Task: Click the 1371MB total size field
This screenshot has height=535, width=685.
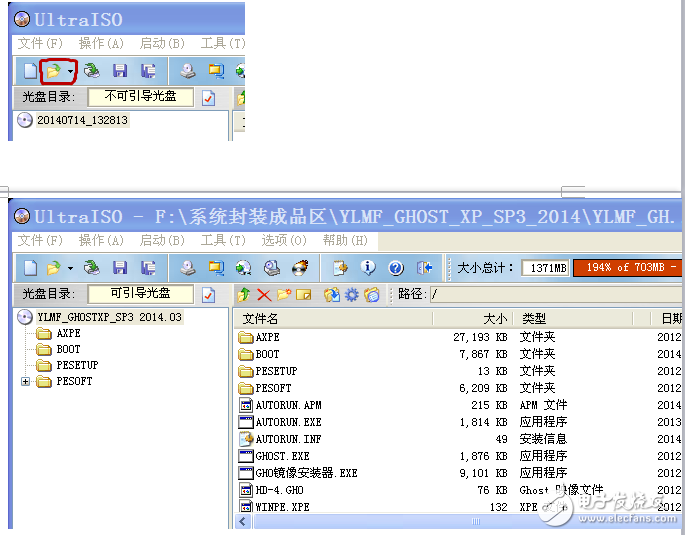Action: (545, 268)
